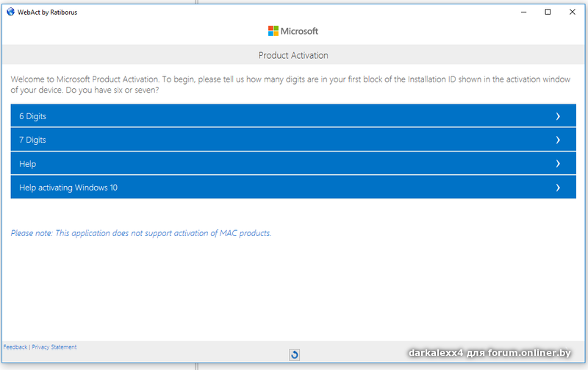Open the Help option
The image size is (588, 370).
point(28,163)
